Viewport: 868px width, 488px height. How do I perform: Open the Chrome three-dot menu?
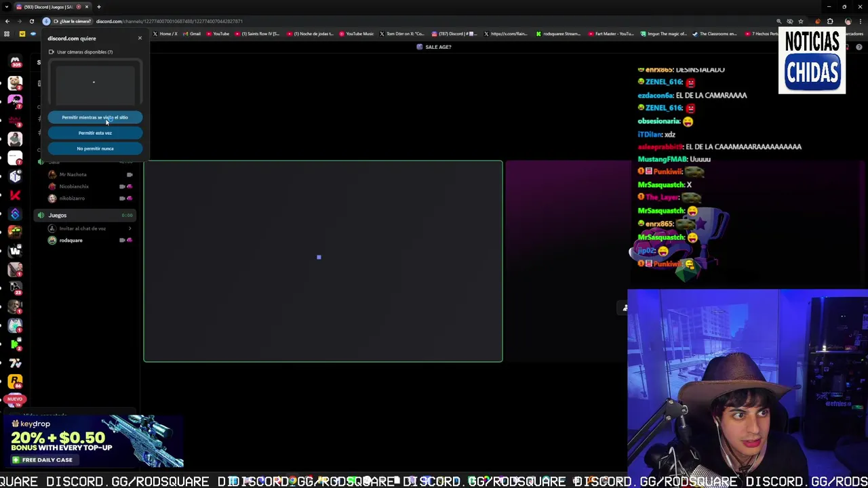pyautogui.click(x=860, y=21)
